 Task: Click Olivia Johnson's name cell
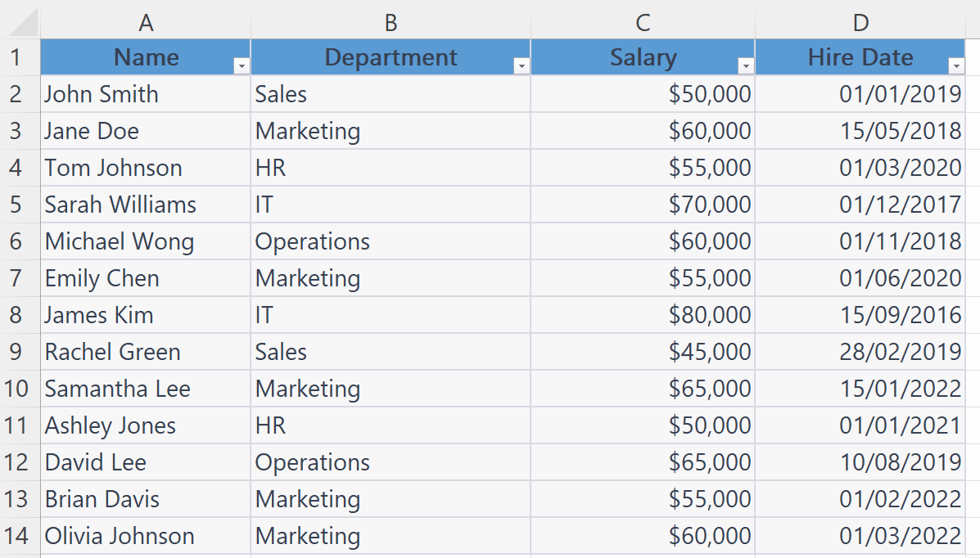pos(146,536)
